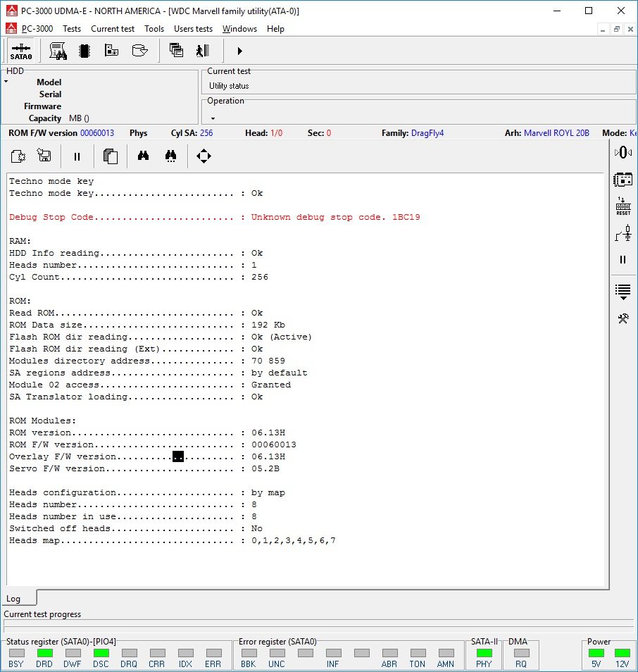
Task: Click the PC-3000 app icon in the menu bar
Action: coord(11,28)
